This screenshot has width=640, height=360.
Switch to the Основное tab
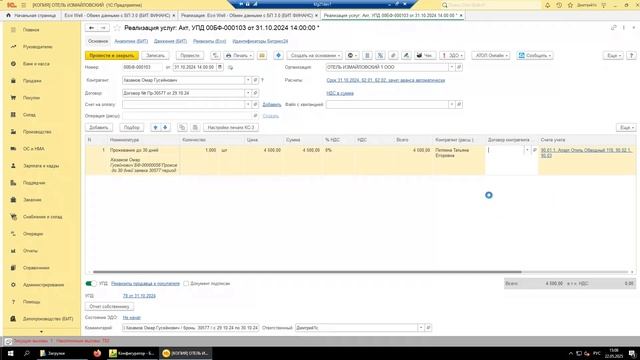click(98, 41)
